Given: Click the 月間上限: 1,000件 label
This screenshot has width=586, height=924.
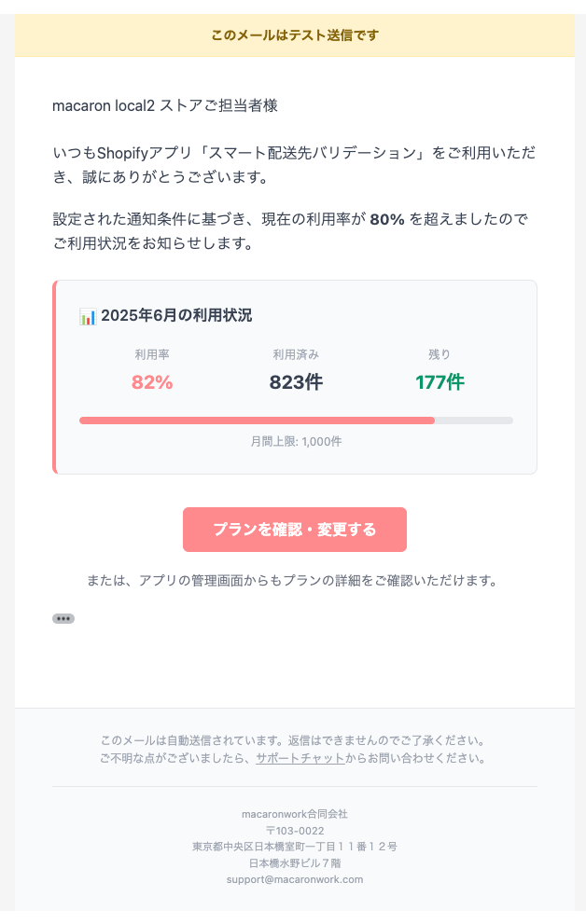Looking at the screenshot, I should 296,441.
